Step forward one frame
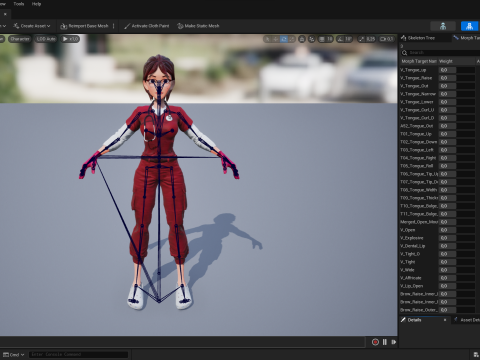Screen dimensions: 480x360 [x=394, y=342]
